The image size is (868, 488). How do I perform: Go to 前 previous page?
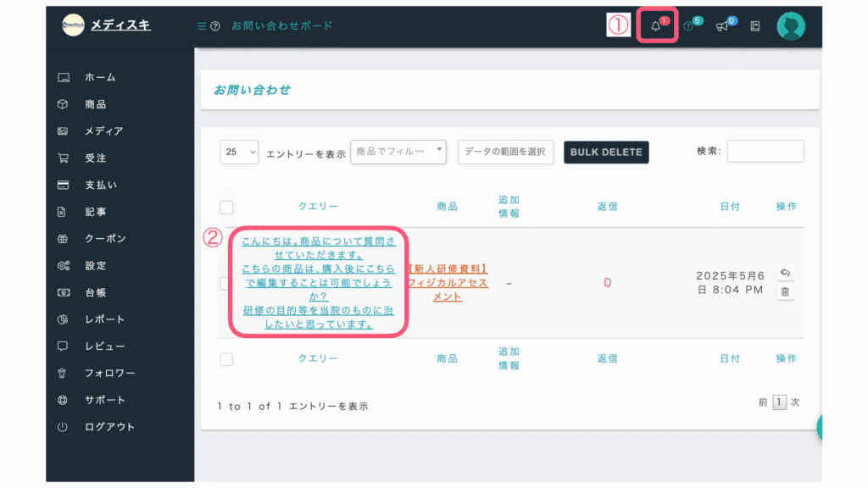[763, 402]
